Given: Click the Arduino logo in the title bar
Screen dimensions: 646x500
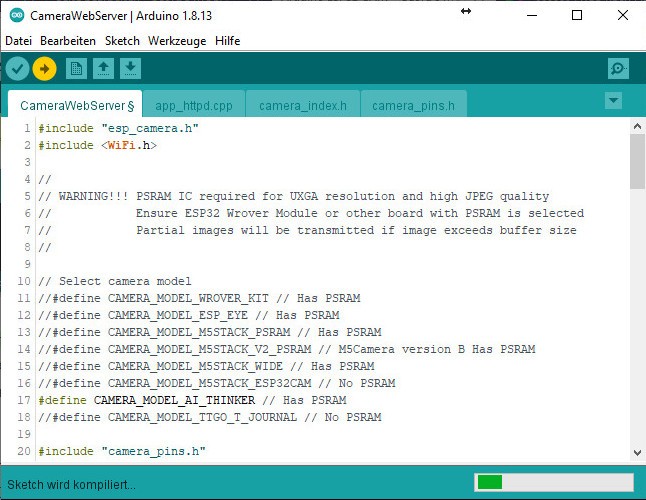Looking at the screenshot, I should [17, 15].
